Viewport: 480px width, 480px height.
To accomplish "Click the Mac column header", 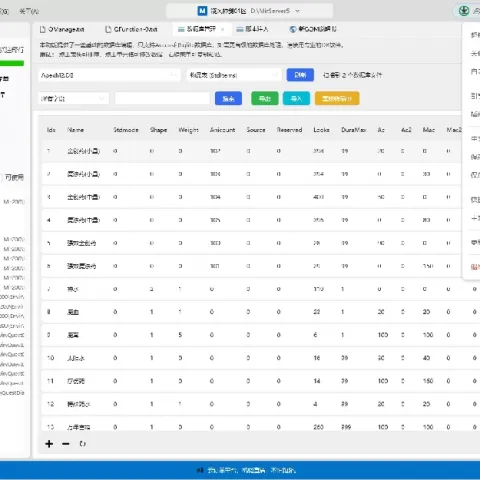I will click(x=429, y=130).
